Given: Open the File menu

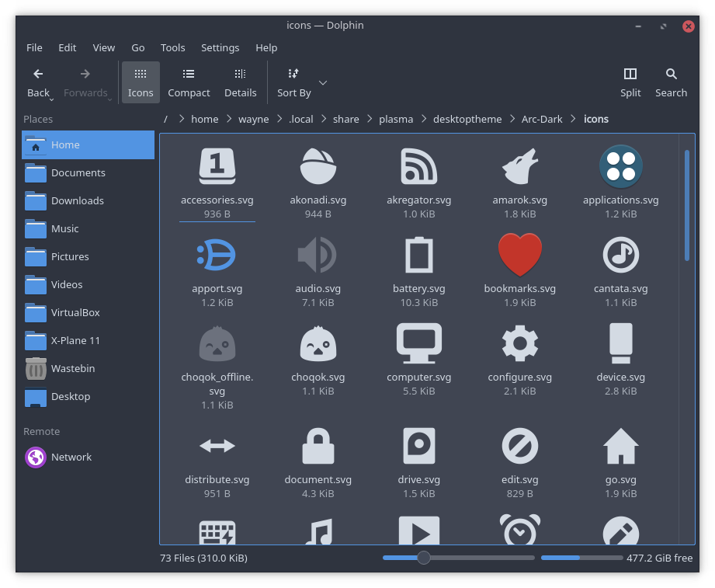Looking at the screenshot, I should coord(34,48).
